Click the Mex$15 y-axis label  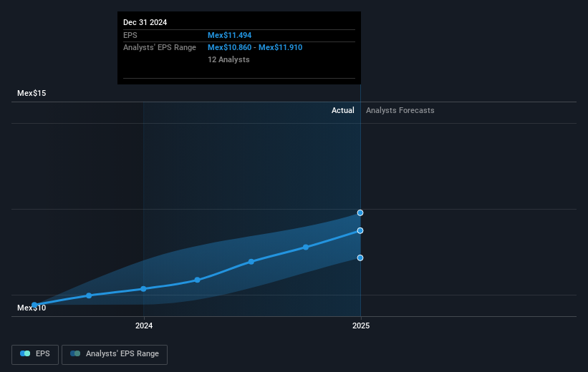(x=32, y=93)
